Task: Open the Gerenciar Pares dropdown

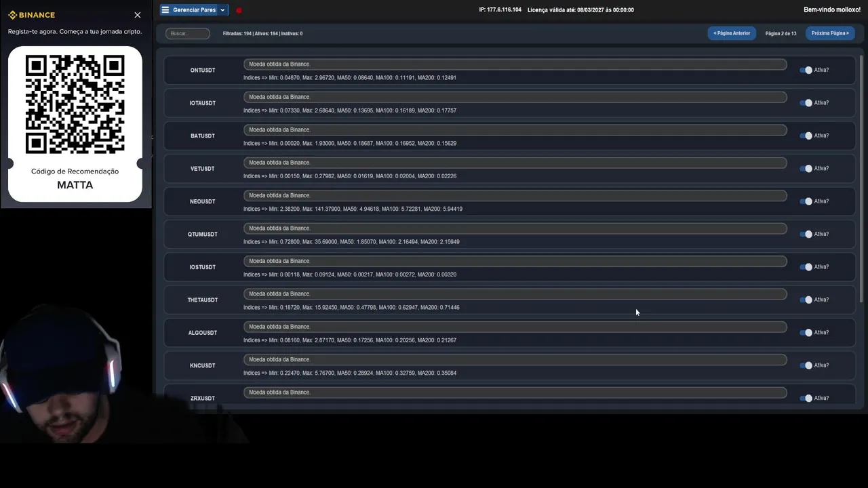Action: coord(194,10)
